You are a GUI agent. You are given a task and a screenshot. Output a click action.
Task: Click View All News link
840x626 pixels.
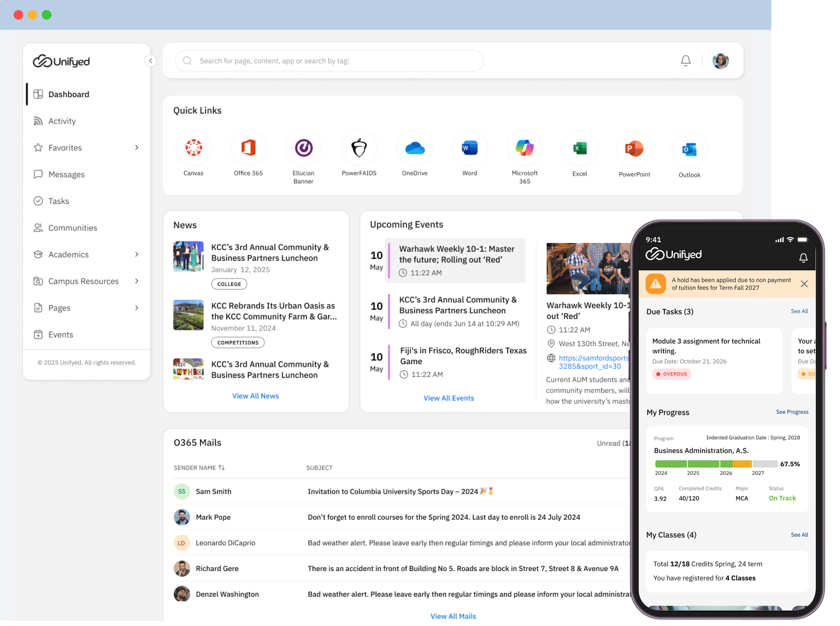pos(255,396)
